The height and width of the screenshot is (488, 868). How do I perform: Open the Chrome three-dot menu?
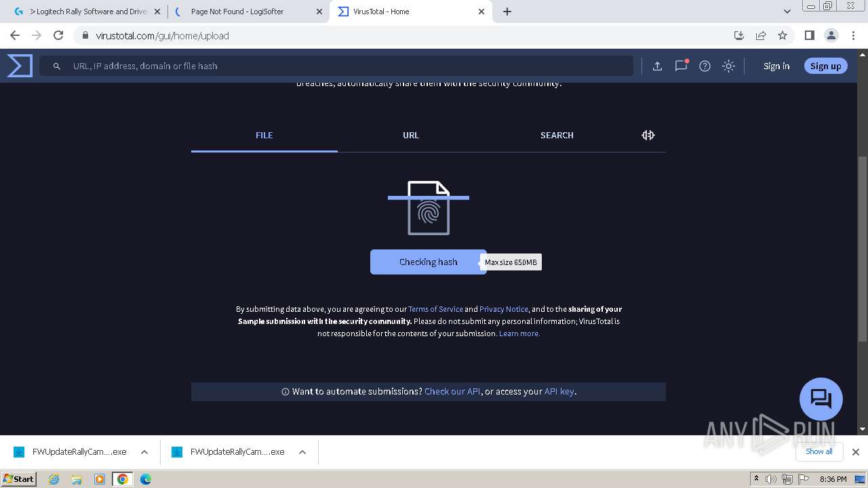click(x=853, y=35)
